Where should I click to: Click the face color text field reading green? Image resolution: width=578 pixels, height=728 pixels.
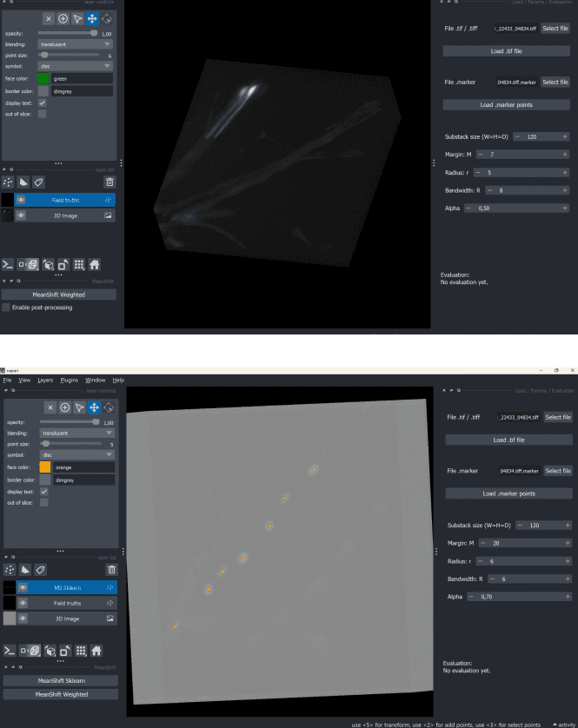(x=82, y=78)
